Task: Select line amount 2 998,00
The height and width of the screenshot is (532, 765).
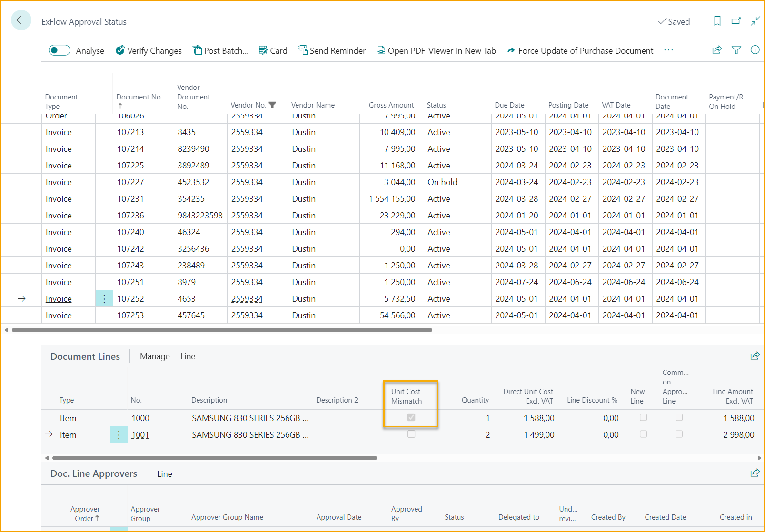Action: pos(738,435)
